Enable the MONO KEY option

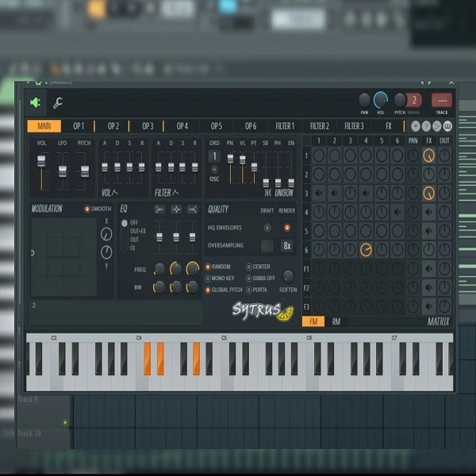220,278
